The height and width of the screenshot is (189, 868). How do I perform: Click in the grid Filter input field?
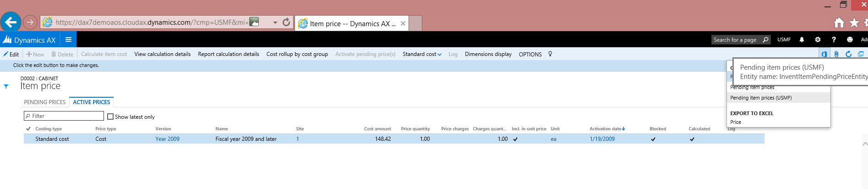64,116
